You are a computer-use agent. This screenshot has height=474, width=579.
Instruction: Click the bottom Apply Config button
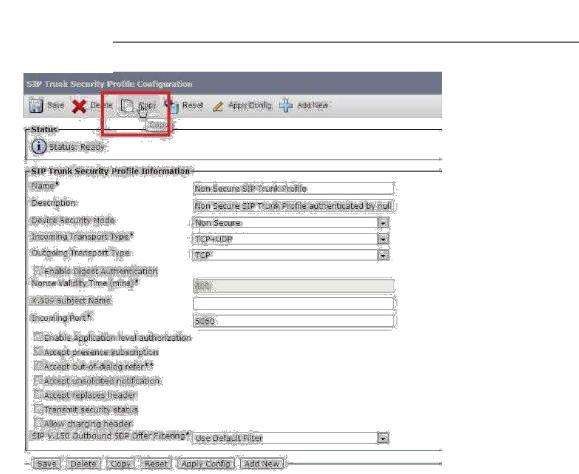[206, 464]
